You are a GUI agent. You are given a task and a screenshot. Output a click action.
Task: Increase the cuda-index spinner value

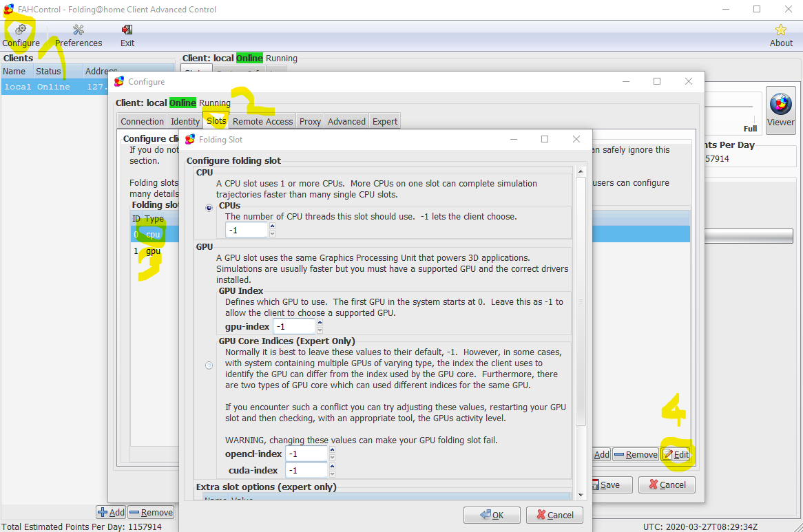point(332,467)
